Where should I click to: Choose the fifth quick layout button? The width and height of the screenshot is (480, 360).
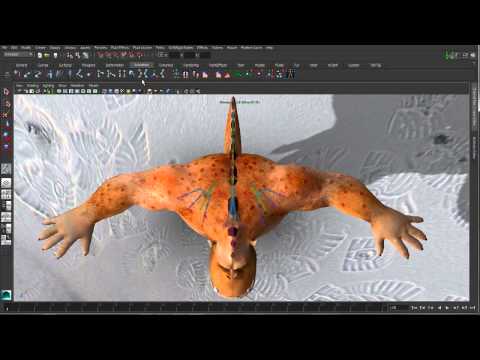pyautogui.click(x=6, y=228)
